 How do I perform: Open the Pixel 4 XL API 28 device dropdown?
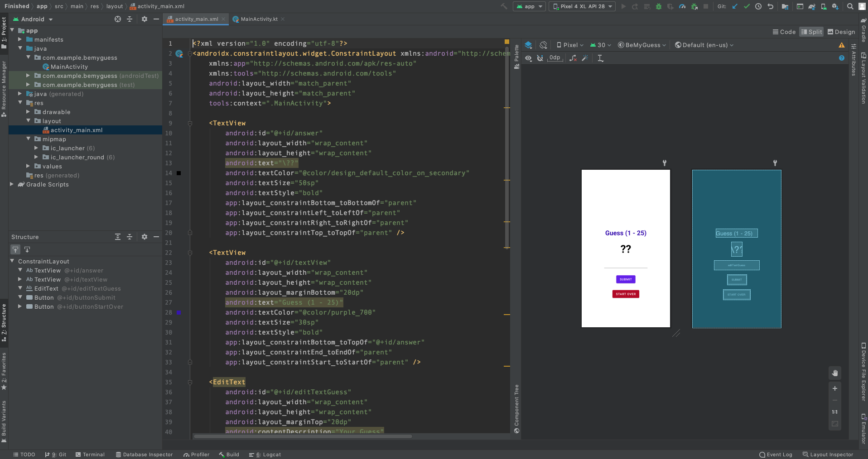point(582,6)
